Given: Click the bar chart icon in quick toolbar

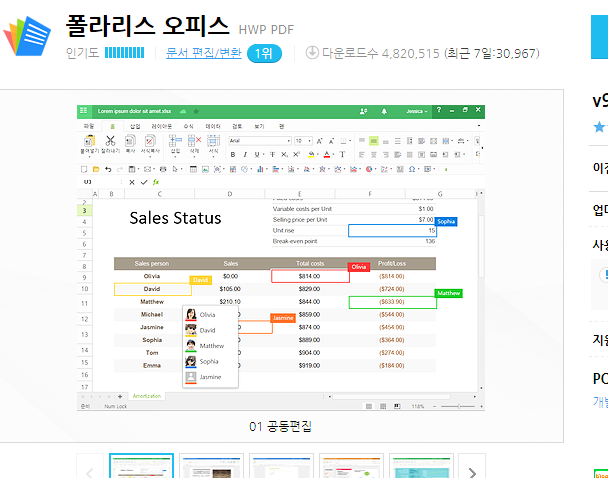Looking at the screenshot, I should 260,169.
